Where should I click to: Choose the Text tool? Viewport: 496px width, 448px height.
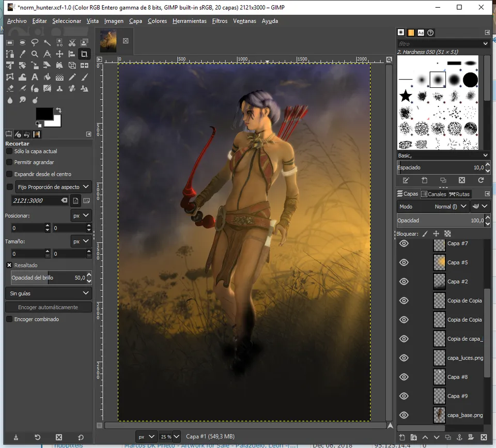point(35,77)
